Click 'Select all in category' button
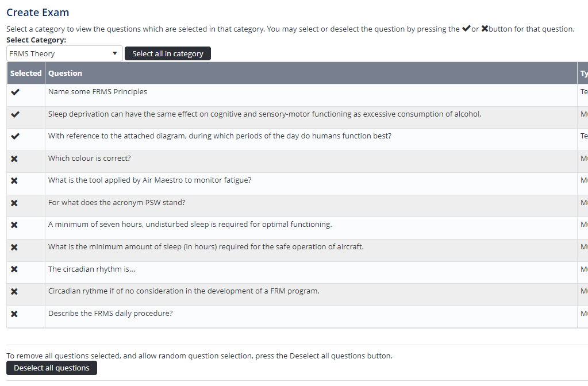This screenshot has height=386, width=588. (168, 53)
